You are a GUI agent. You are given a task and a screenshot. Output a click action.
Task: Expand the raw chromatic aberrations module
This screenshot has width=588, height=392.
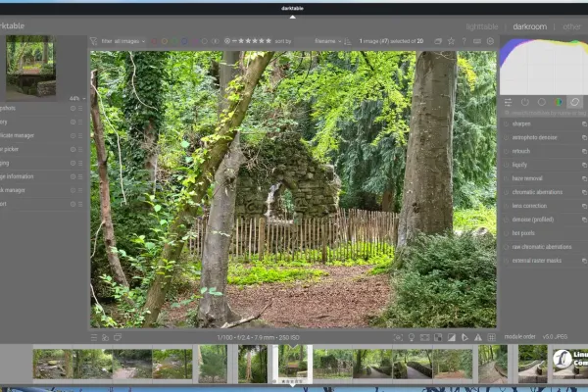click(542, 247)
